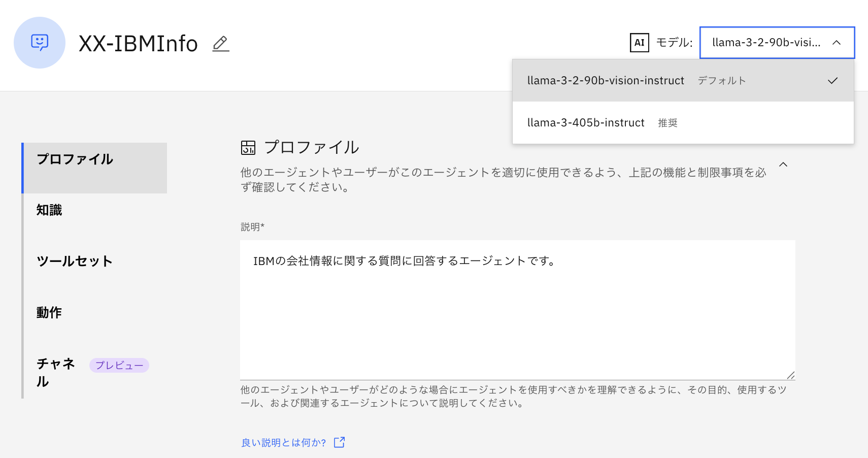Open the ツールセット tab

point(75,261)
